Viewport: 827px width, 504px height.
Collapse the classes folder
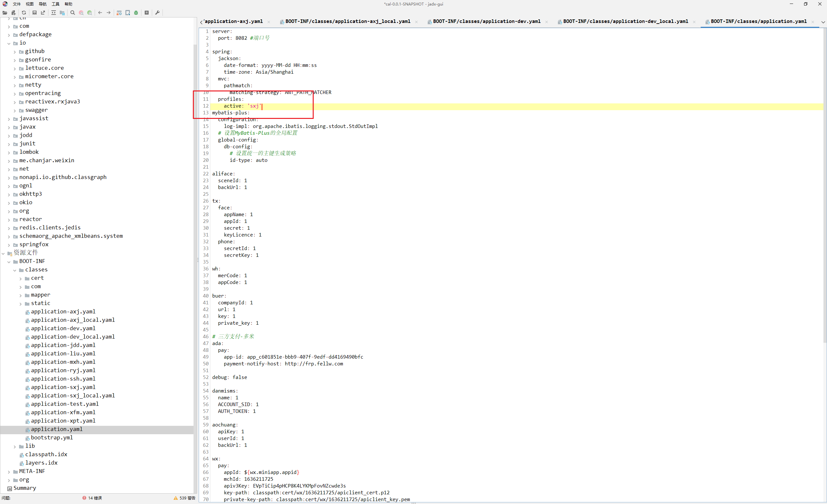15,270
